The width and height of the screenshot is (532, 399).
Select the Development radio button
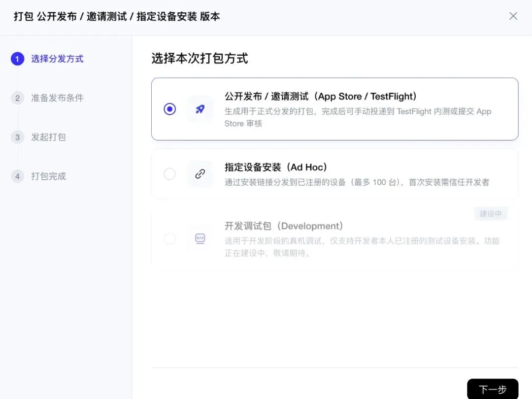[169, 238]
